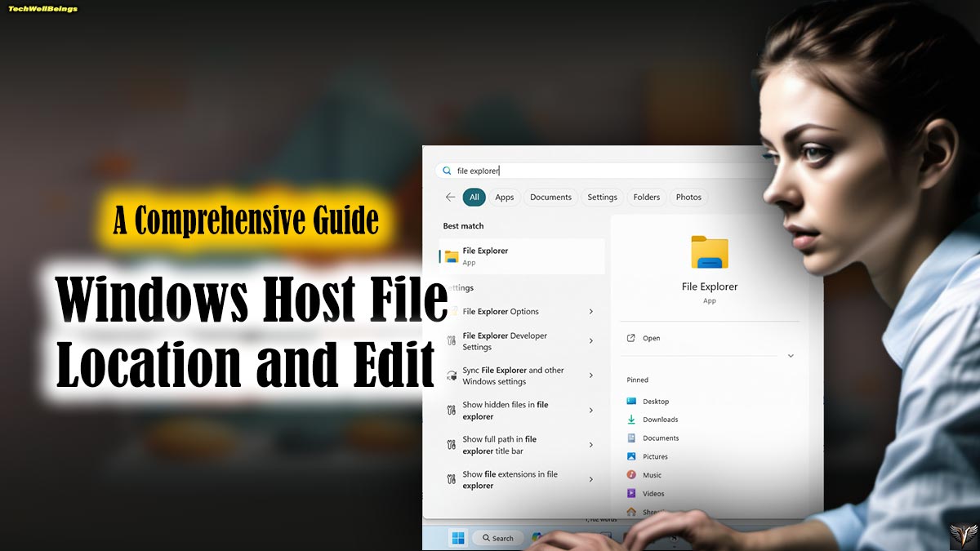Click the Windows Start button on taskbar
This screenshot has width=980, height=551.
click(x=457, y=538)
